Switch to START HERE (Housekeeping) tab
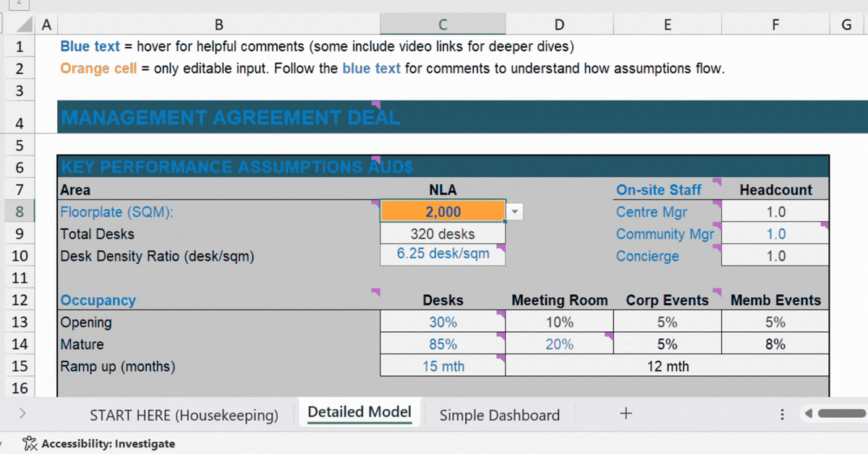 click(x=184, y=415)
